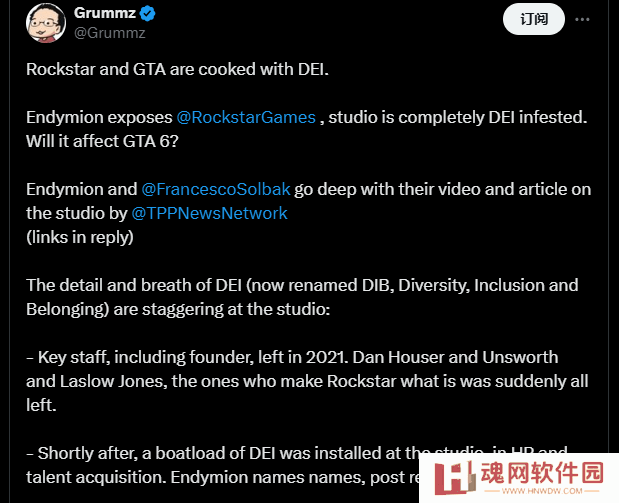
Task: Click the 'Rockstar and GTA are cooked' line
Action: tap(177, 69)
